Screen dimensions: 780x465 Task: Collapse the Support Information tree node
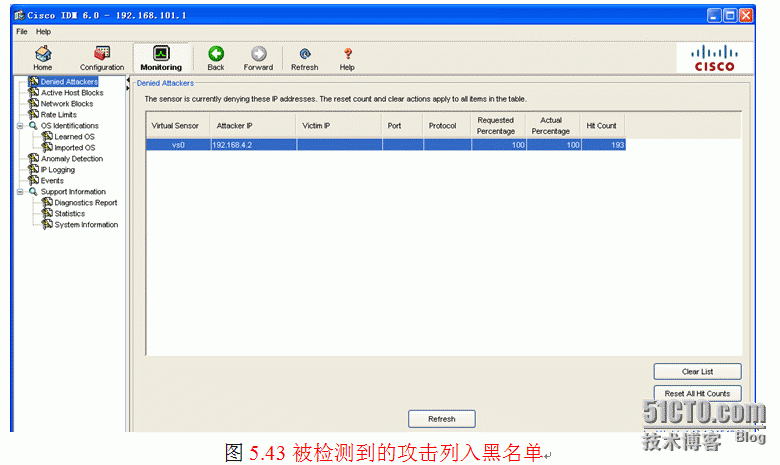(x=20, y=191)
